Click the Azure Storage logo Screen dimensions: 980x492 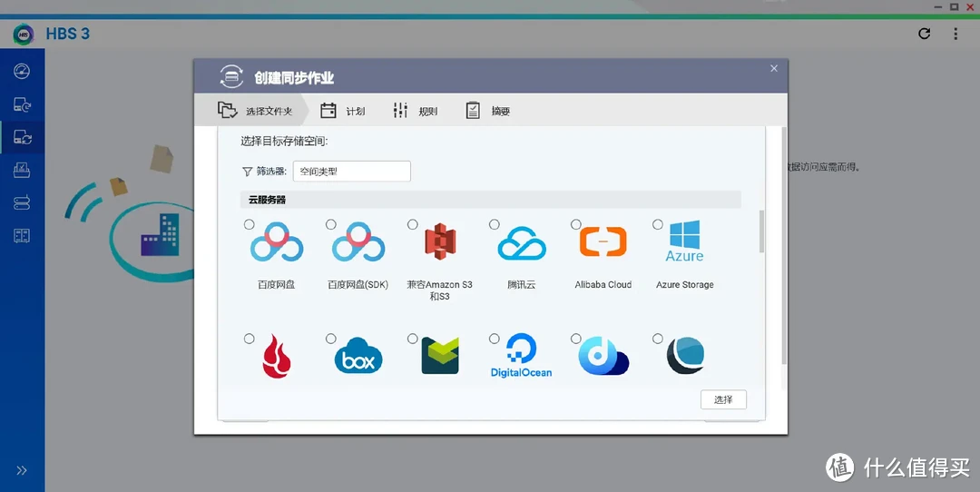click(685, 243)
